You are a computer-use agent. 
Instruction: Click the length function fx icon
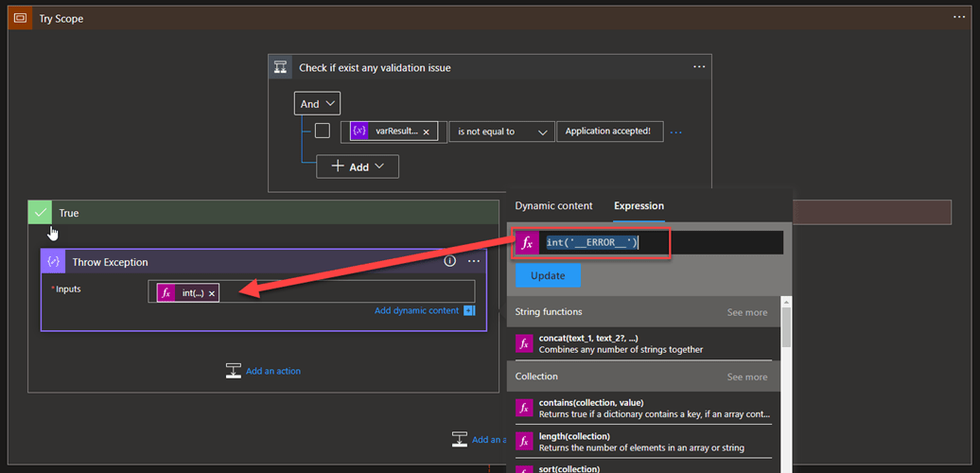524,441
